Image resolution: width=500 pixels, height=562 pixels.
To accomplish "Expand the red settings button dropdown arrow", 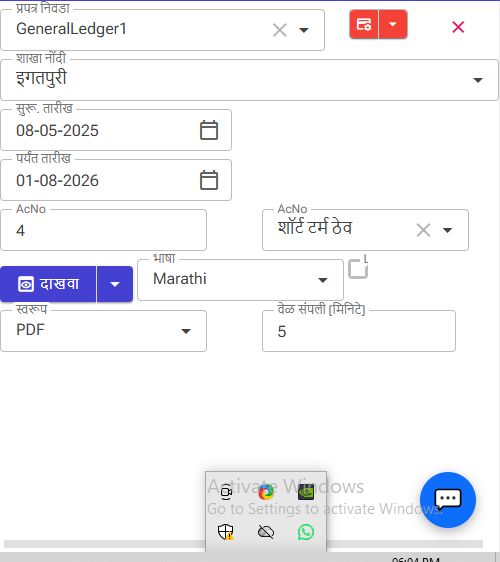I will (x=393, y=24).
